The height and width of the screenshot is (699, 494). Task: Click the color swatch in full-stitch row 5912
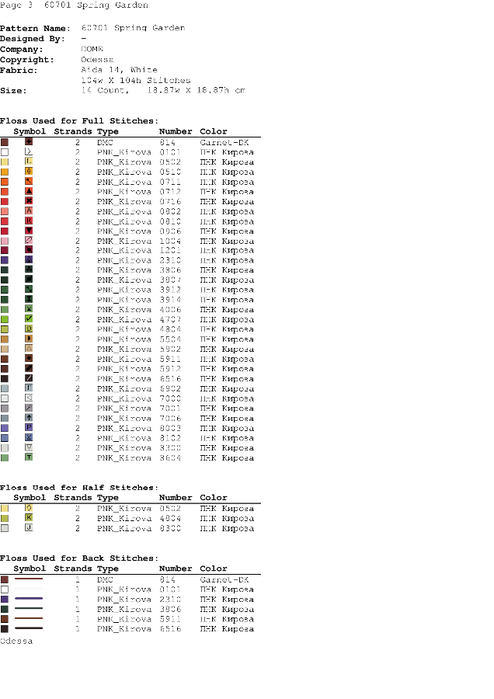tap(4, 369)
